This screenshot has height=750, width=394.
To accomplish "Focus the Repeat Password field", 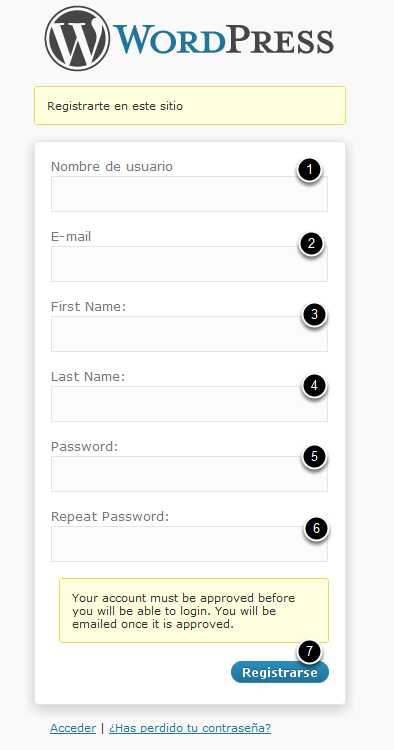I will (x=189, y=544).
